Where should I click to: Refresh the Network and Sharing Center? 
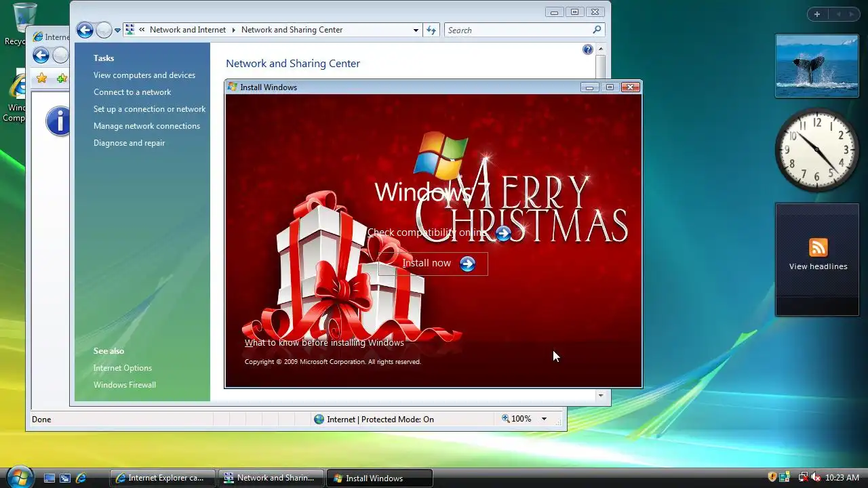pos(431,30)
